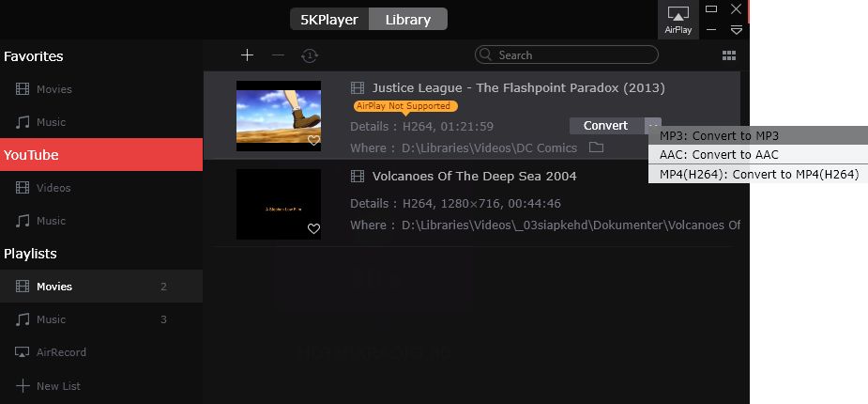Open the AirPlay streaming icon

678,19
